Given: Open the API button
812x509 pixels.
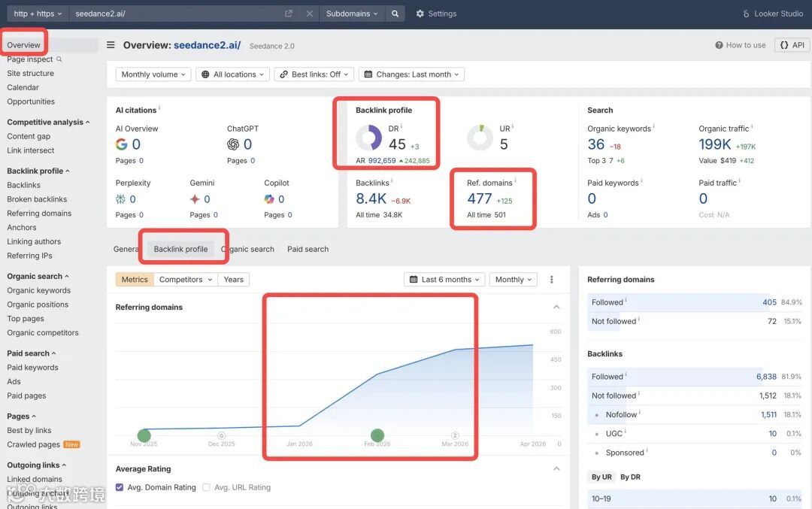Looking at the screenshot, I should (x=792, y=45).
